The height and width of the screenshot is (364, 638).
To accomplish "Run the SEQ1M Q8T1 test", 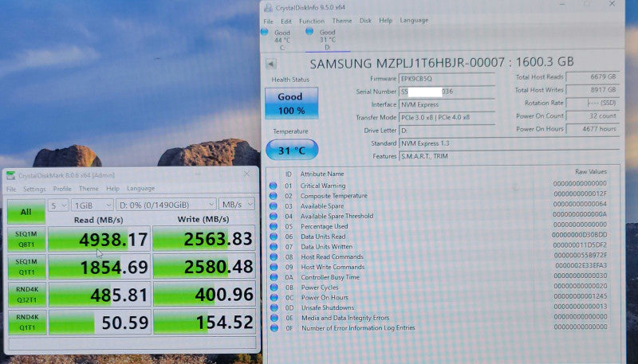I will (x=26, y=239).
